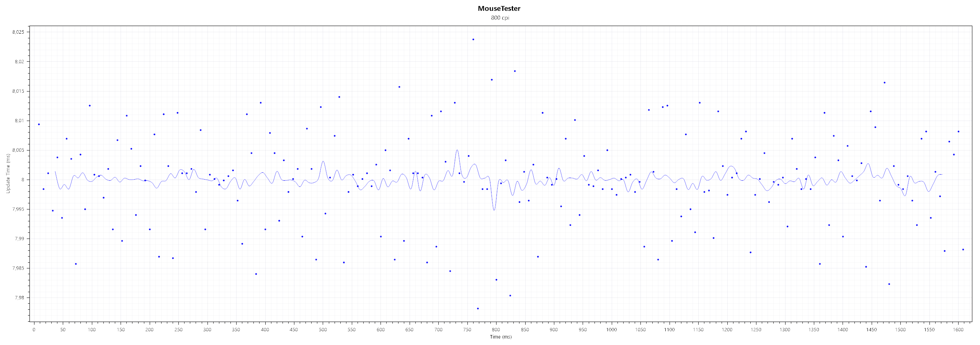Click the 400 x-axis tick label
The width and height of the screenshot is (980, 345).
265,329
